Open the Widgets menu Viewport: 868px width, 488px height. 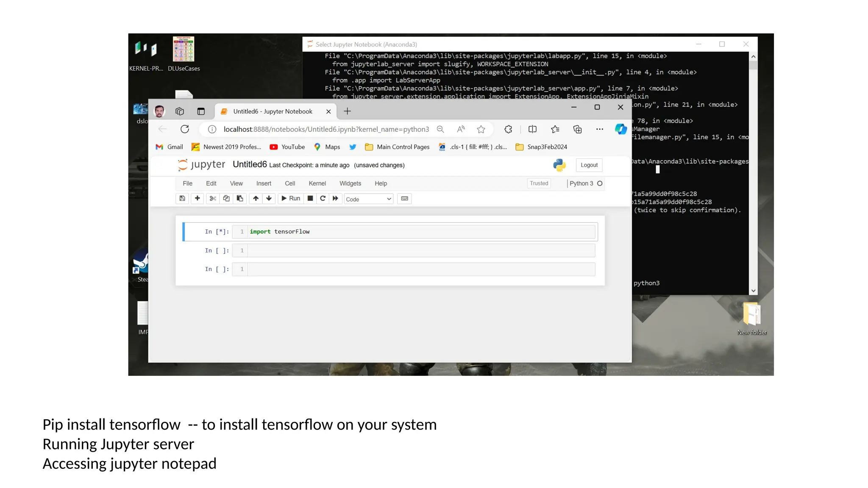350,183
